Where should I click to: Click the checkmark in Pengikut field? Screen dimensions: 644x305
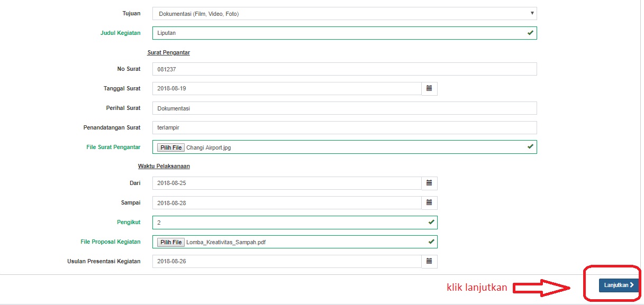pyautogui.click(x=431, y=223)
